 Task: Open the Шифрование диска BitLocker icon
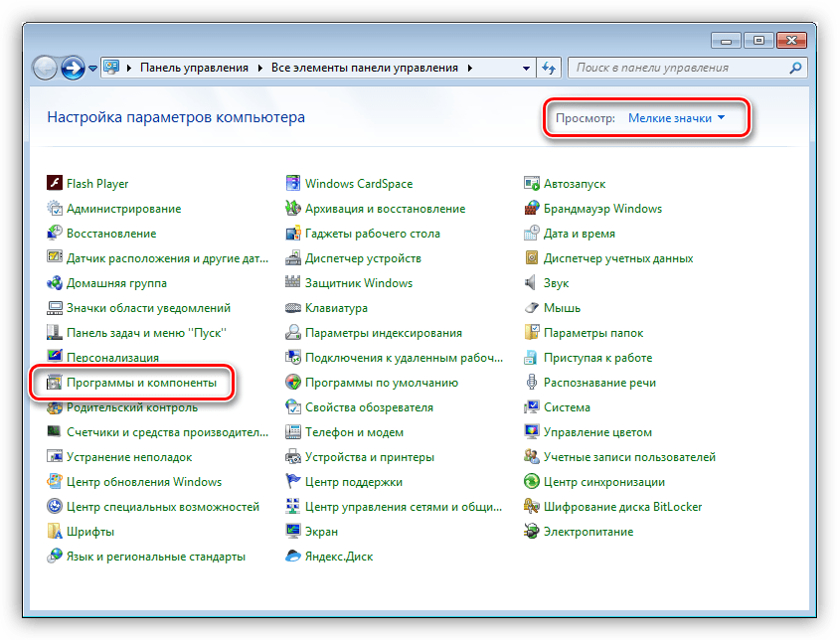point(532,507)
